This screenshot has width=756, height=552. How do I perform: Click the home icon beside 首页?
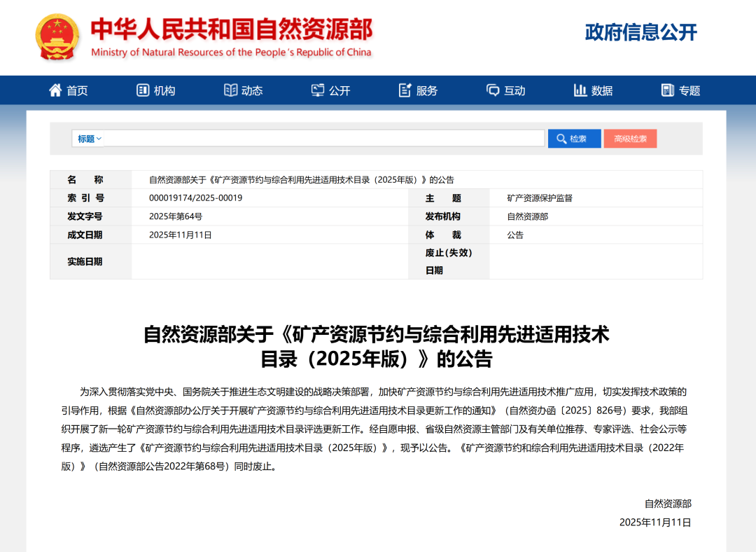(x=55, y=90)
